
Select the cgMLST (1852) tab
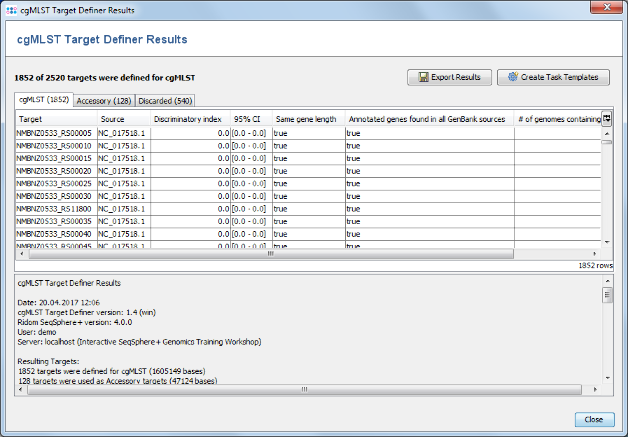coord(44,100)
